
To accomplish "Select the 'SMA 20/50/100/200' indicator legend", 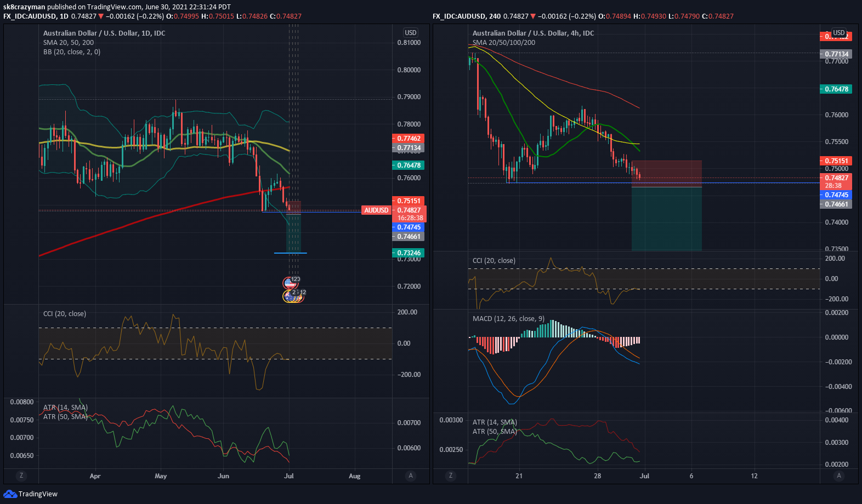I will [504, 42].
